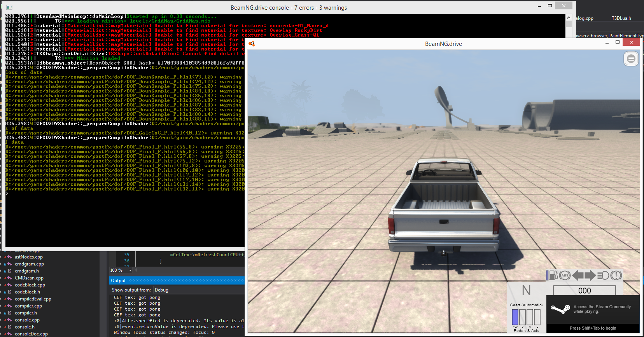Select compiler.h in the file tree

(26, 313)
